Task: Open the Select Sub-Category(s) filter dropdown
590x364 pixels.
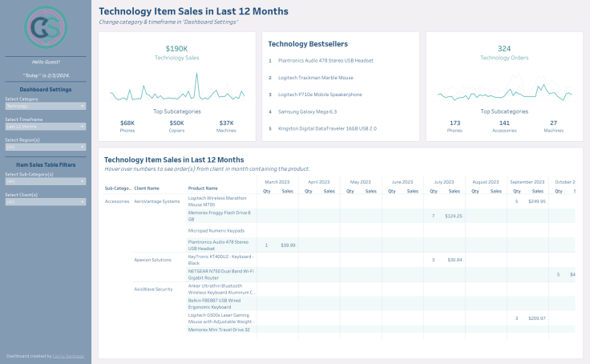Action: point(45,181)
